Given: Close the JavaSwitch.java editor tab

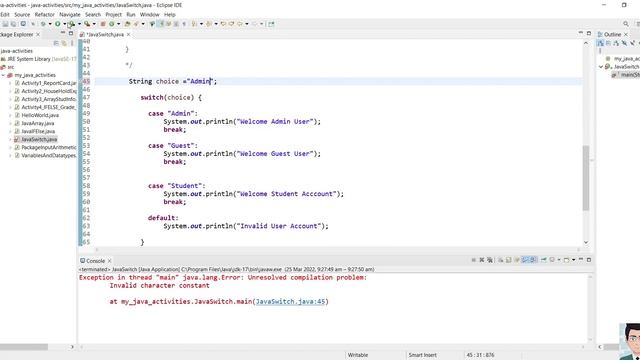Looking at the screenshot, I should pos(129,35).
